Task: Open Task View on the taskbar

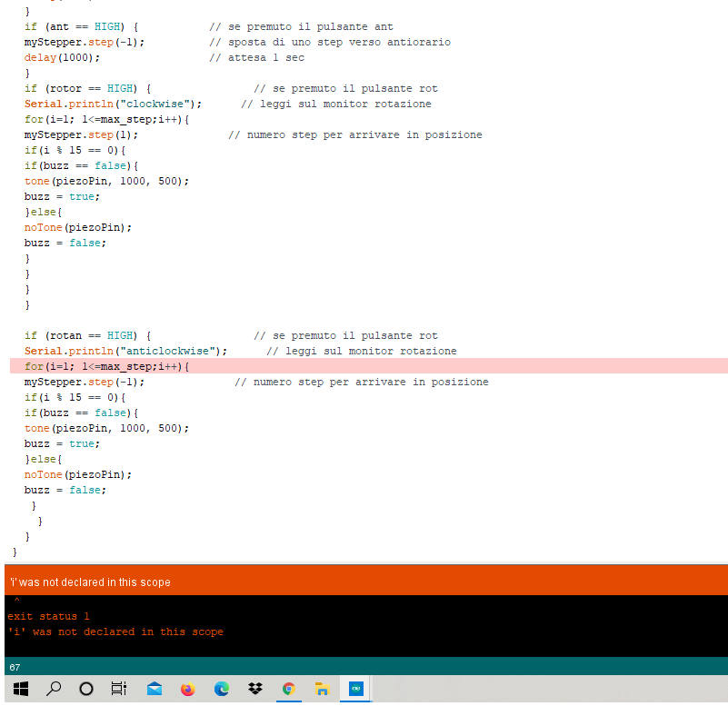Action: [119, 689]
